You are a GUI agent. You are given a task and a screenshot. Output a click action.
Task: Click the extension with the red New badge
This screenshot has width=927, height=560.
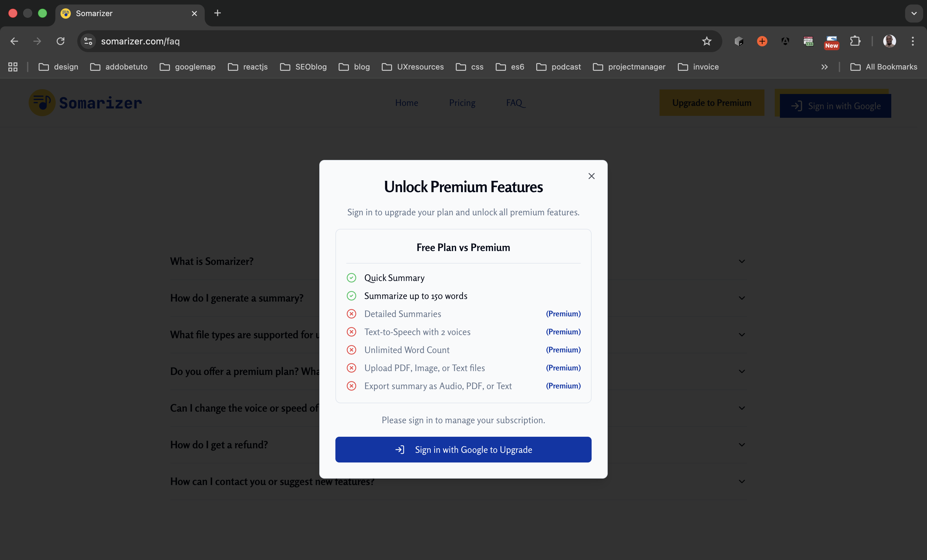coord(831,42)
